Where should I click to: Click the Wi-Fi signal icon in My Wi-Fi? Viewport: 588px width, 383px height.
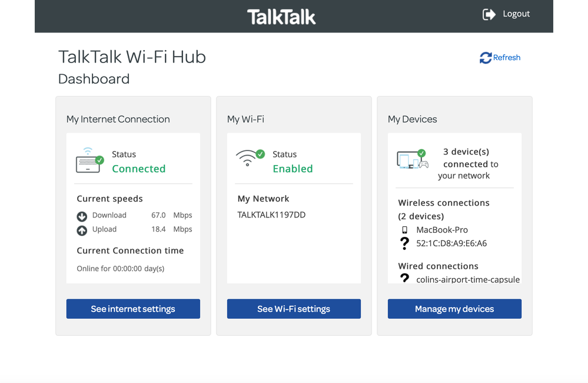pyautogui.click(x=248, y=159)
